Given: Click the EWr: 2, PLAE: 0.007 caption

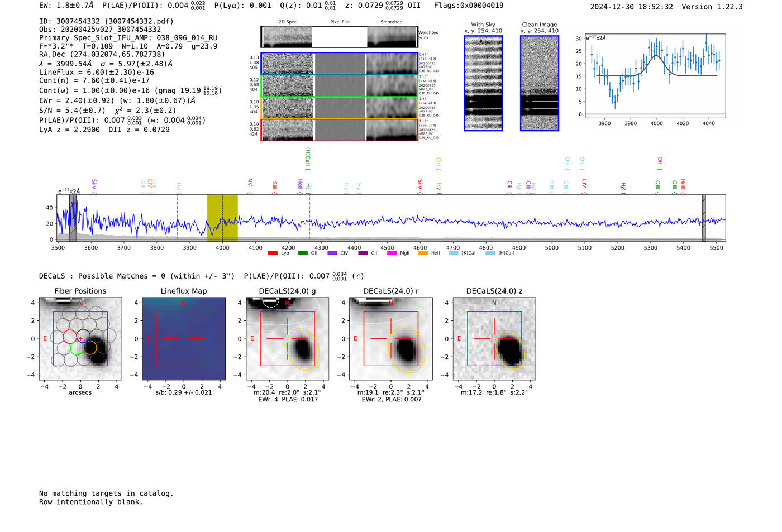Looking at the screenshot, I should 392,400.
